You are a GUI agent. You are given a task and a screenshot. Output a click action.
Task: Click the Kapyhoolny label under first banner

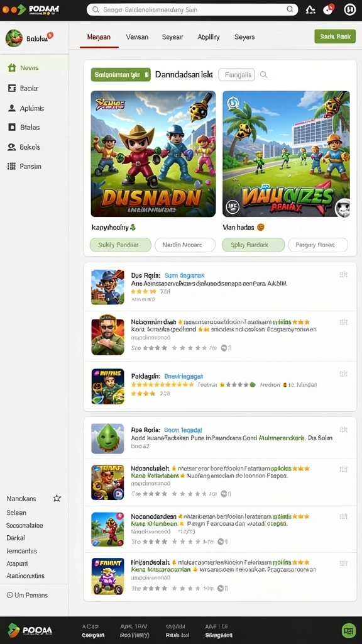coord(110,227)
